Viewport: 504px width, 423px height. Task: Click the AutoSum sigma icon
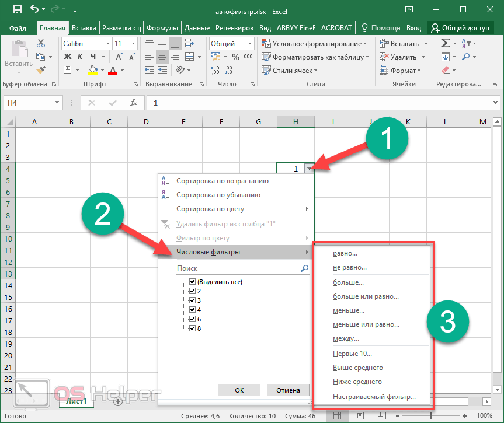point(446,44)
